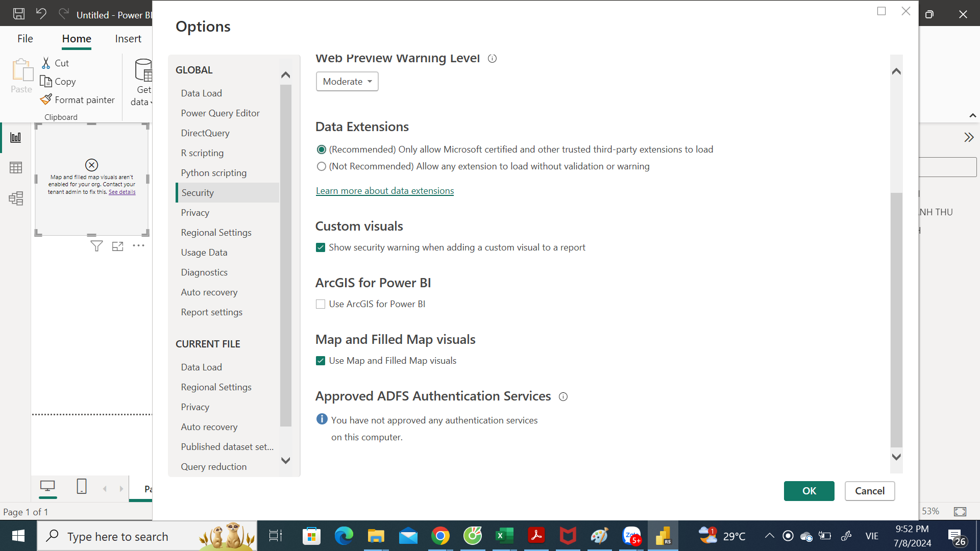Open Get data database icon
Screen dimensions: 980x551
coord(143,70)
